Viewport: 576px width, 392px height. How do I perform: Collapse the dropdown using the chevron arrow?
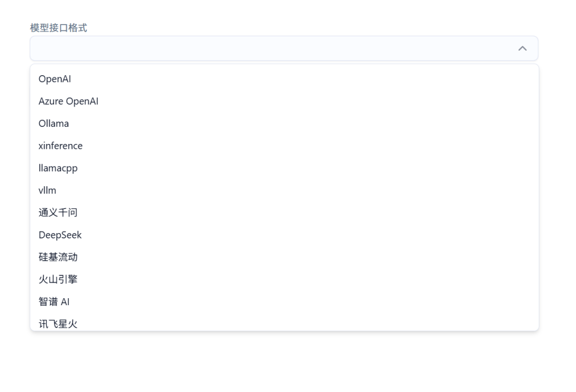coord(523,49)
